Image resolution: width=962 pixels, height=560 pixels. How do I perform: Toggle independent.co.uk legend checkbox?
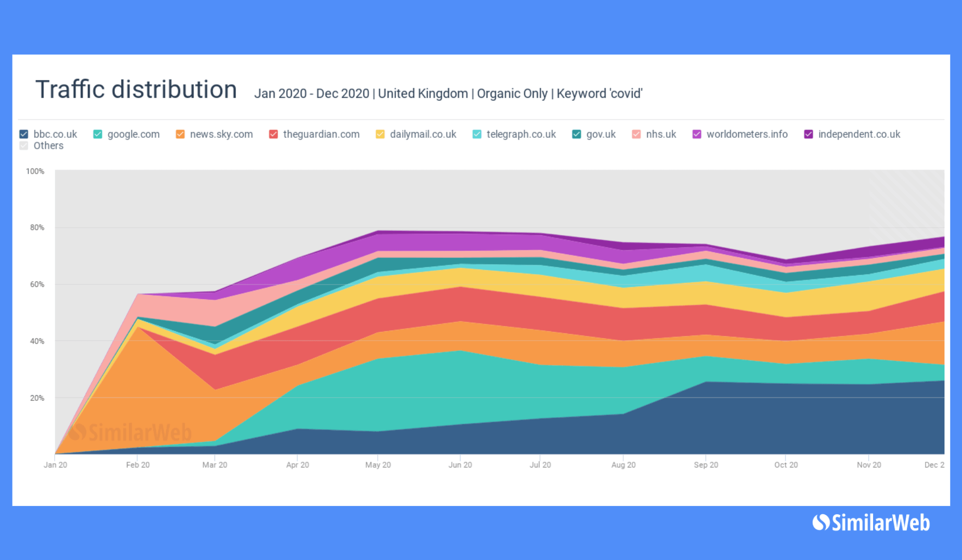809,134
